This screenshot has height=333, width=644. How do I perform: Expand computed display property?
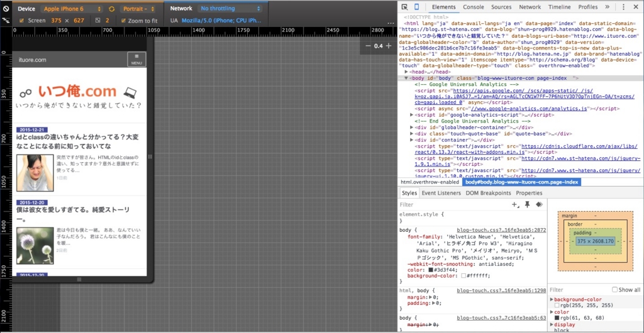[552, 324]
